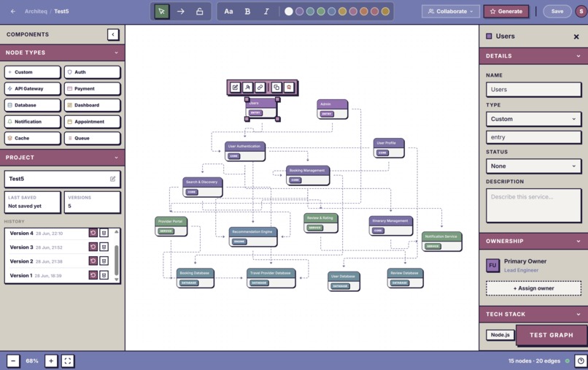Click the Name input field

(533, 90)
